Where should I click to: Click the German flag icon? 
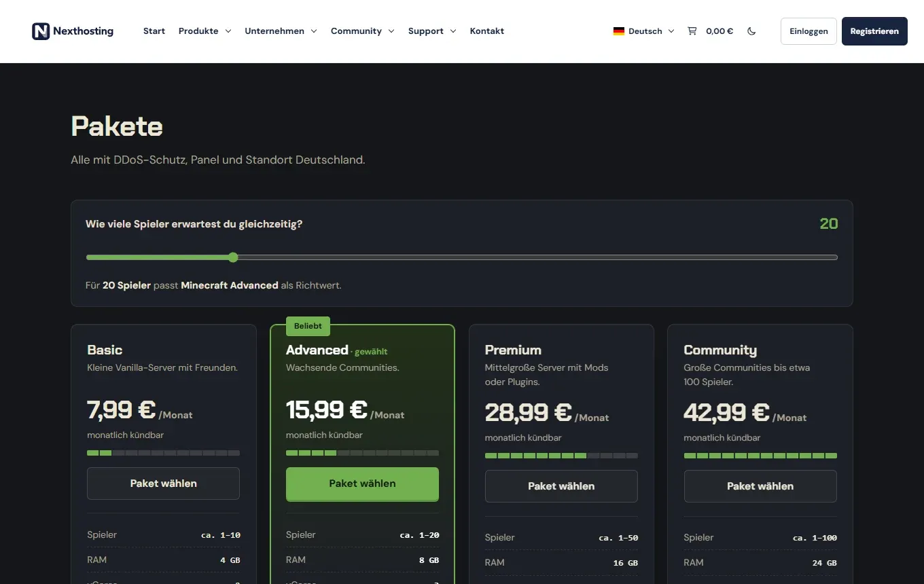pyautogui.click(x=618, y=31)
